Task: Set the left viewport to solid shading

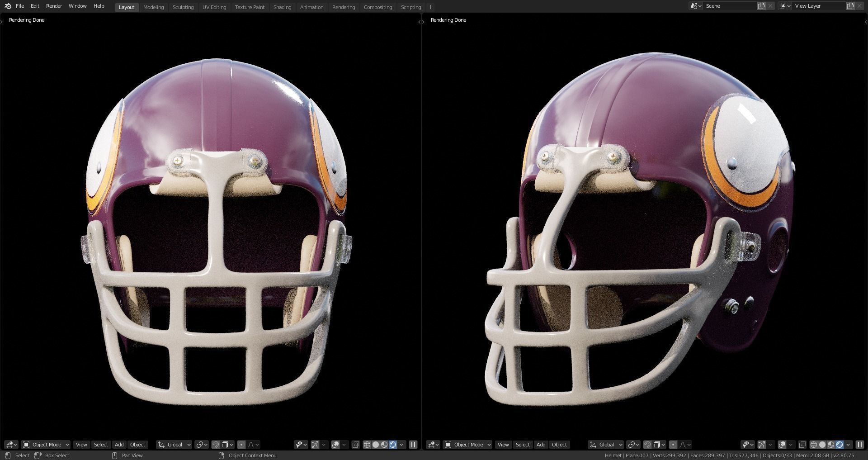Action: 376,445
